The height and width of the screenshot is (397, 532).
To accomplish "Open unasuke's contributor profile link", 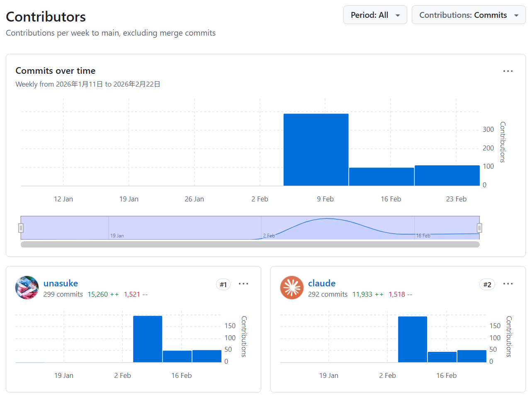I will click(x=61, y=283).
